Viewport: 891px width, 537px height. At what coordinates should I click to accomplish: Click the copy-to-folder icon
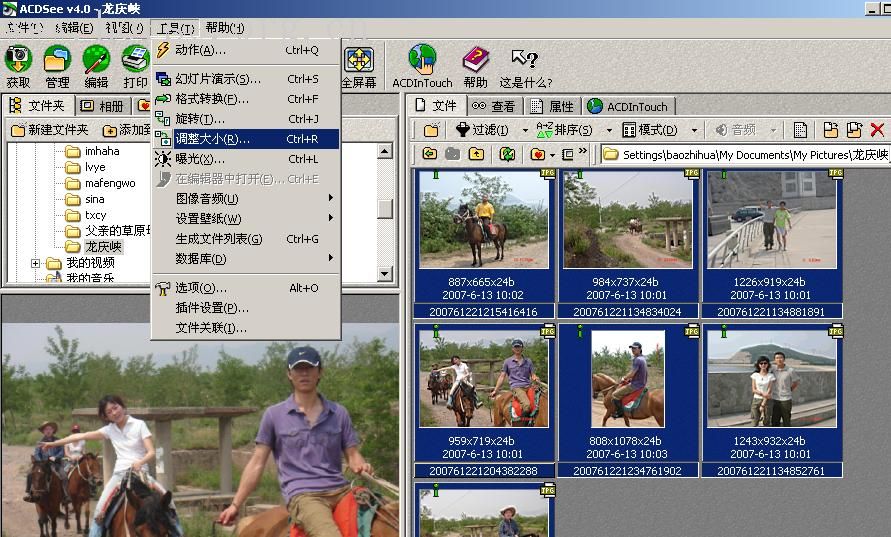(831, 130)
